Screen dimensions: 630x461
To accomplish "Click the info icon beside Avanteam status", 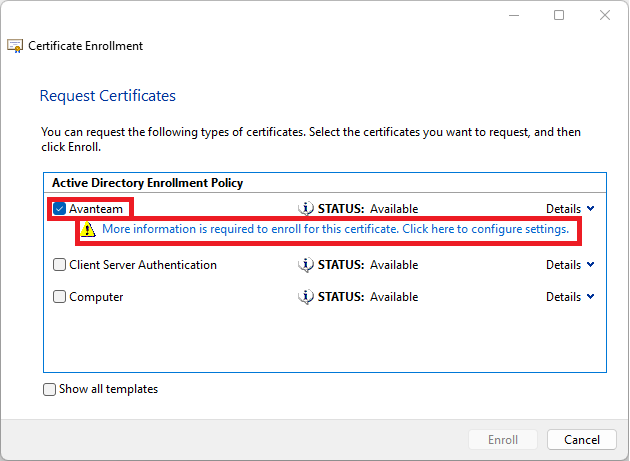I will (306, 209).
